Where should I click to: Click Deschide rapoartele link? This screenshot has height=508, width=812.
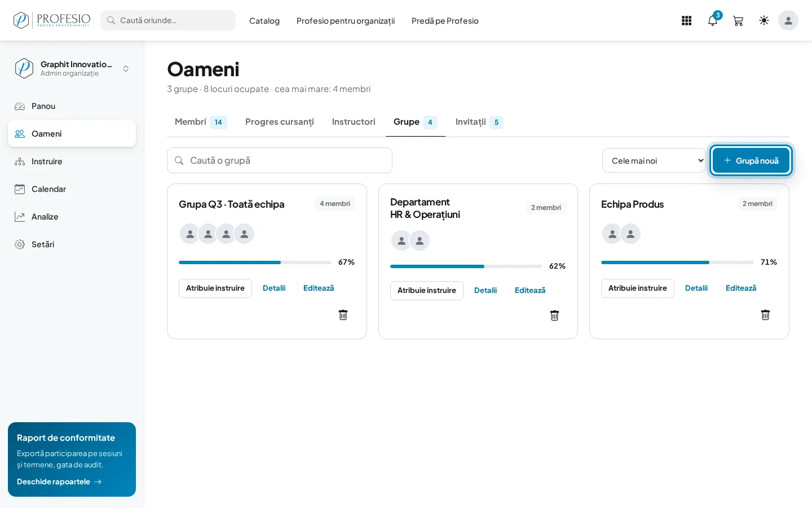coord(59,481)
